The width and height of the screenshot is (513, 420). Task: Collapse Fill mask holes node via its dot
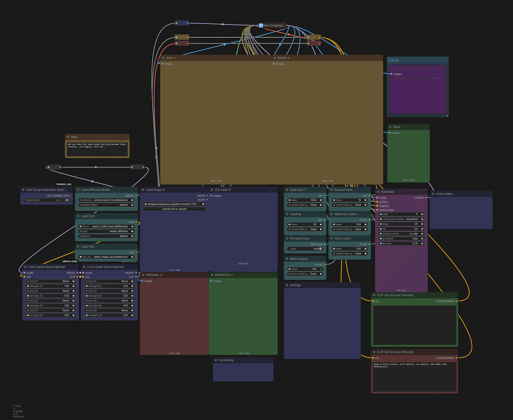pos(287,238)
